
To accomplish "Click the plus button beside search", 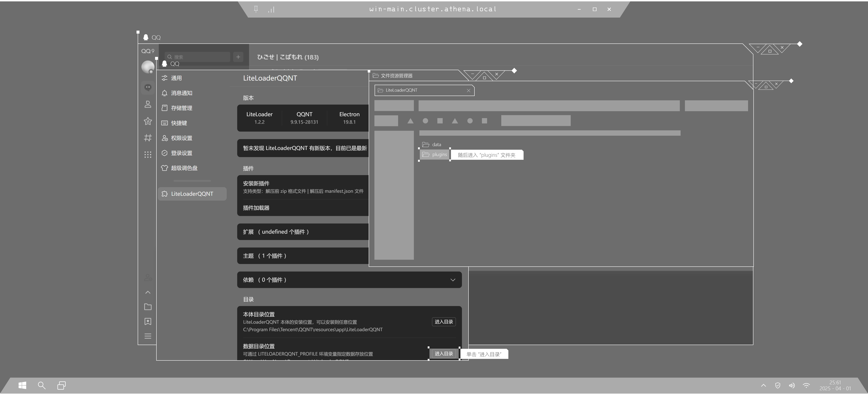I will pos(238,57).
